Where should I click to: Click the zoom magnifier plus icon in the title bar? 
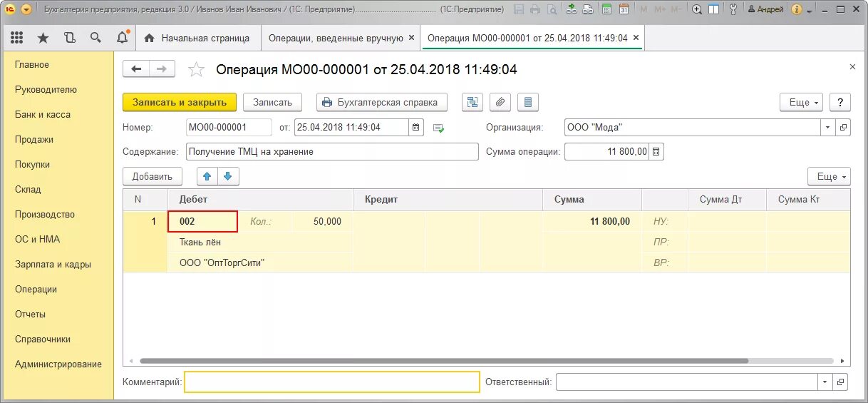coord(696,9)
